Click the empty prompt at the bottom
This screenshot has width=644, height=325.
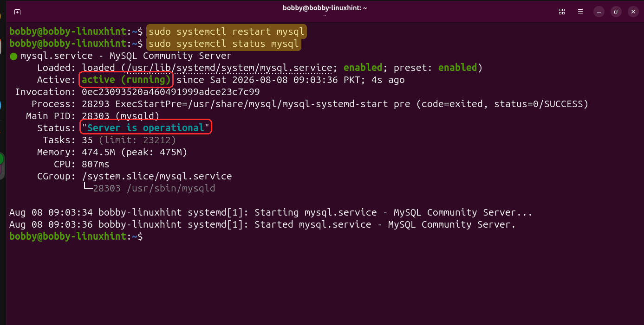76,236
